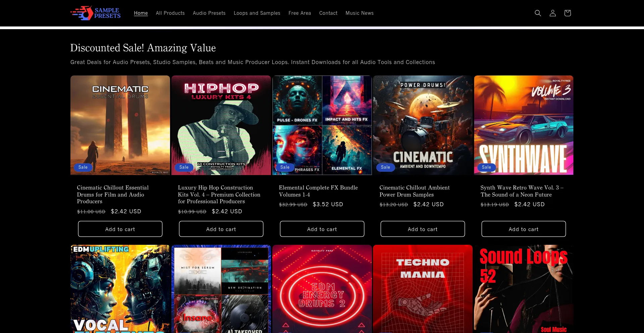
Task: Add Elemental Complete FX Bundle to cart
Action: tap(322, 229)
